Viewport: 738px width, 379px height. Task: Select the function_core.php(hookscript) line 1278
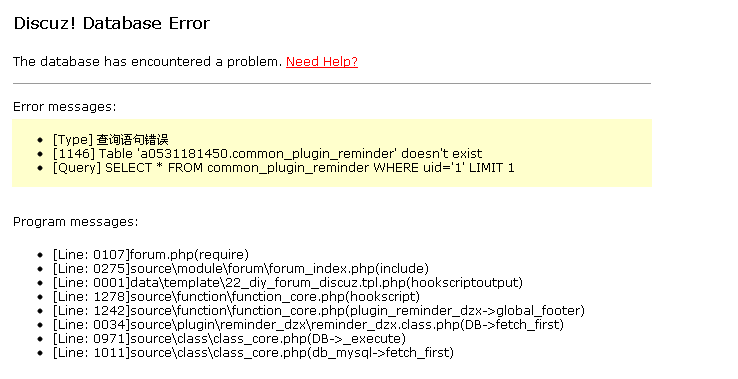[x=236, y=297]
